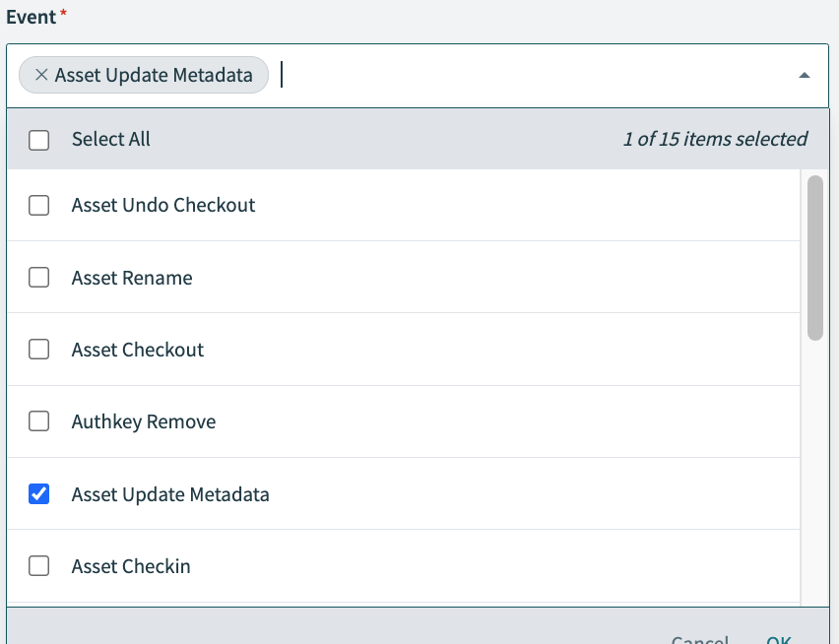Image resolution: width=839 pixels, height=644 pixels.
Task: Click the Authkey Remove label
Action: click(144, 422)
